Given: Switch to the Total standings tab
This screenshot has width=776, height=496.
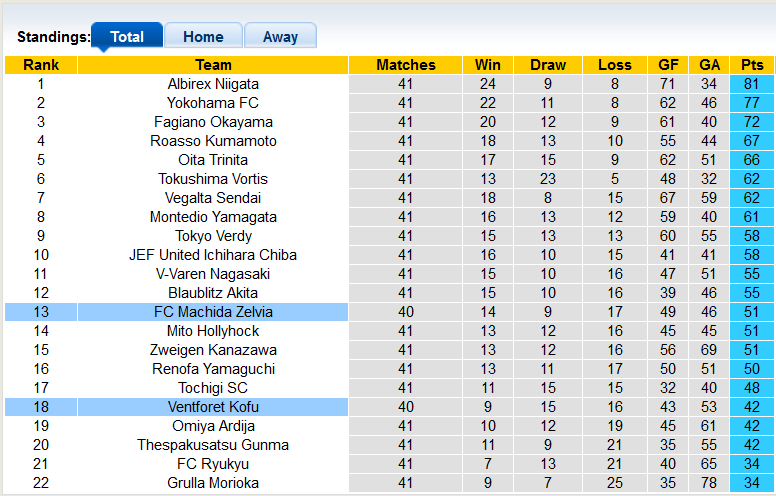Looking at the screenshot, I should coord(127,37).
